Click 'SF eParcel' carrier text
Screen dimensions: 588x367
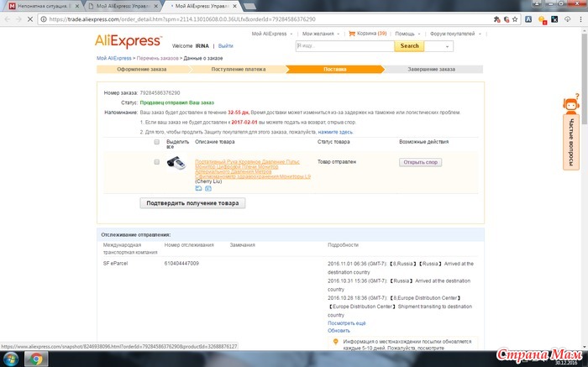(x=115, y=264)
